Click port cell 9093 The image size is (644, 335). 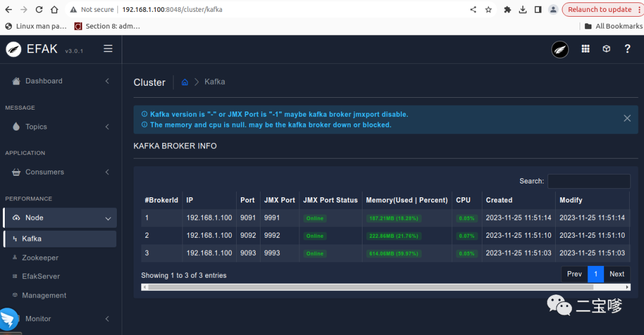(248, 253)
